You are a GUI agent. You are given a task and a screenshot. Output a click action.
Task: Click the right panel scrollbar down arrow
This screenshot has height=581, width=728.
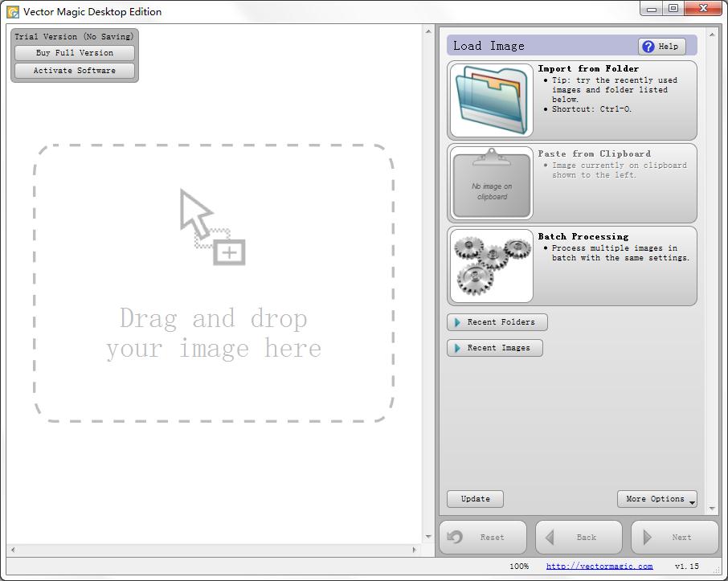712,509
